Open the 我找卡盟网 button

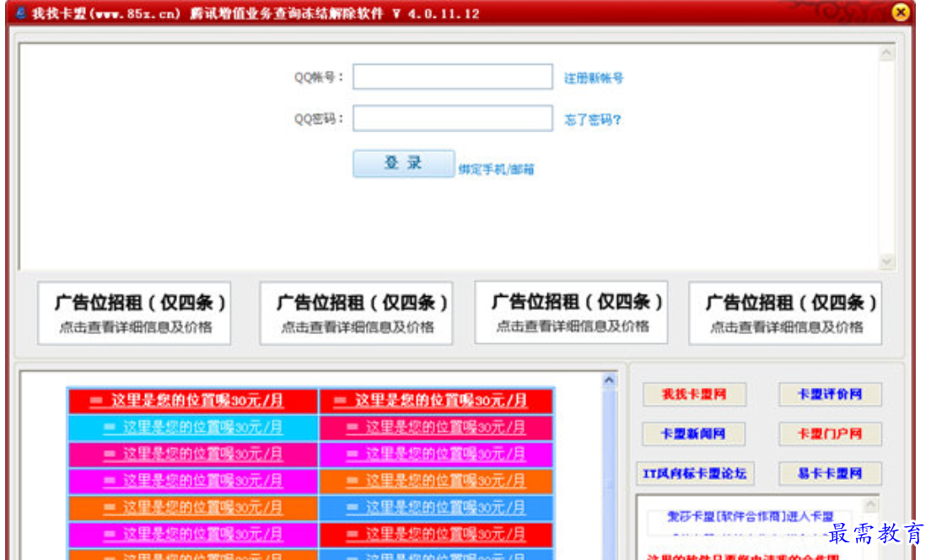point(694,395)
